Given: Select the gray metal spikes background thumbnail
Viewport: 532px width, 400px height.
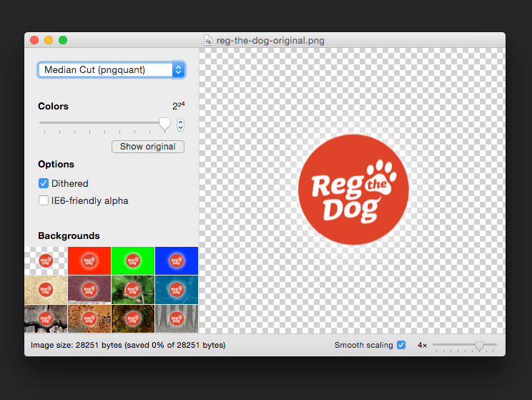Looking at the screenshot, I should 177,318.
